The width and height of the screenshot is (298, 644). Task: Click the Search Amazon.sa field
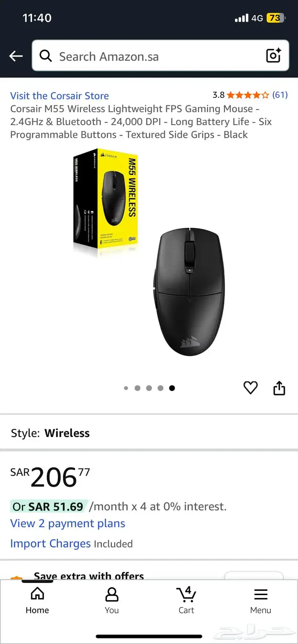(160, 56)
